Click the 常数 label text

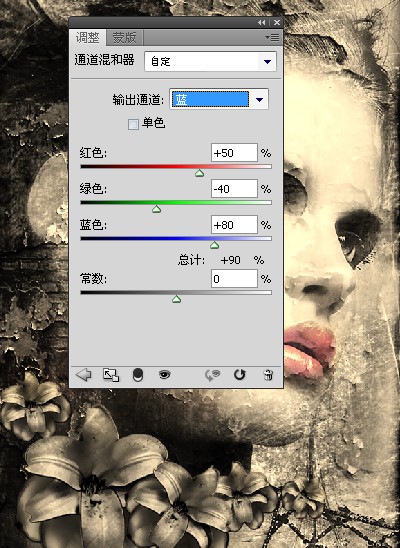[x=93, y=279]
